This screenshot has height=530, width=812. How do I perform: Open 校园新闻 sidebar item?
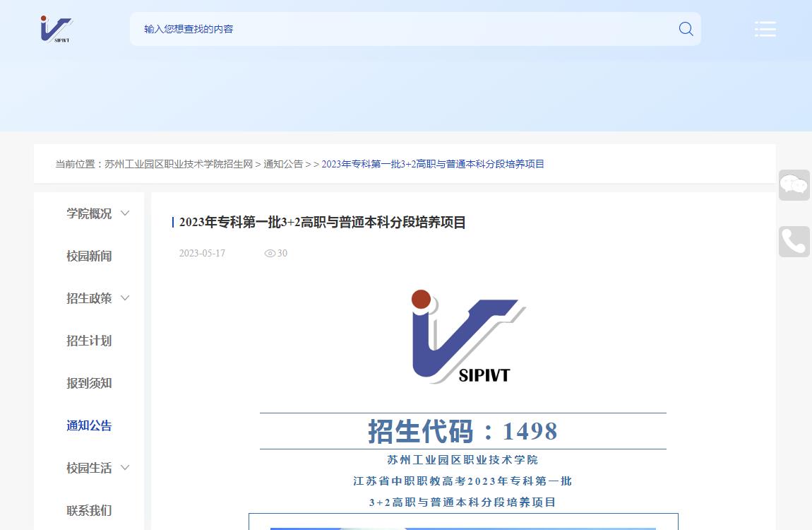point(89,256)
